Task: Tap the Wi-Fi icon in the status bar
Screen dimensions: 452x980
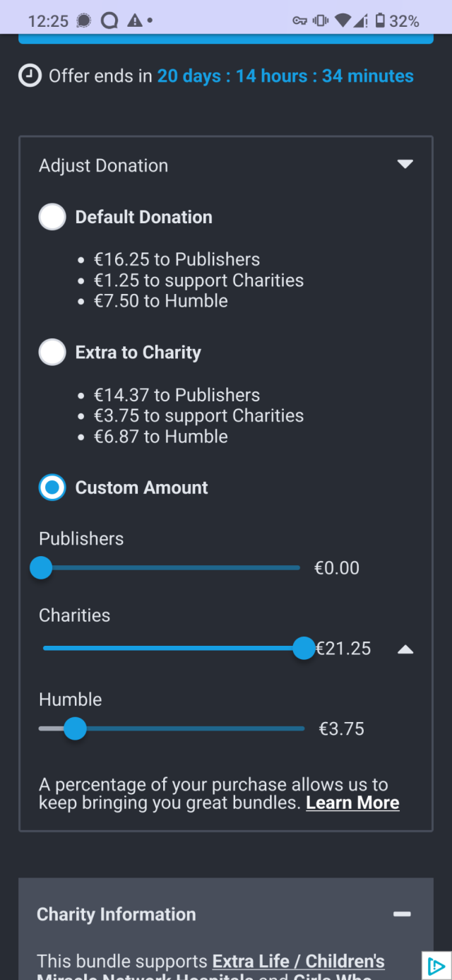Action: [344, 20]
